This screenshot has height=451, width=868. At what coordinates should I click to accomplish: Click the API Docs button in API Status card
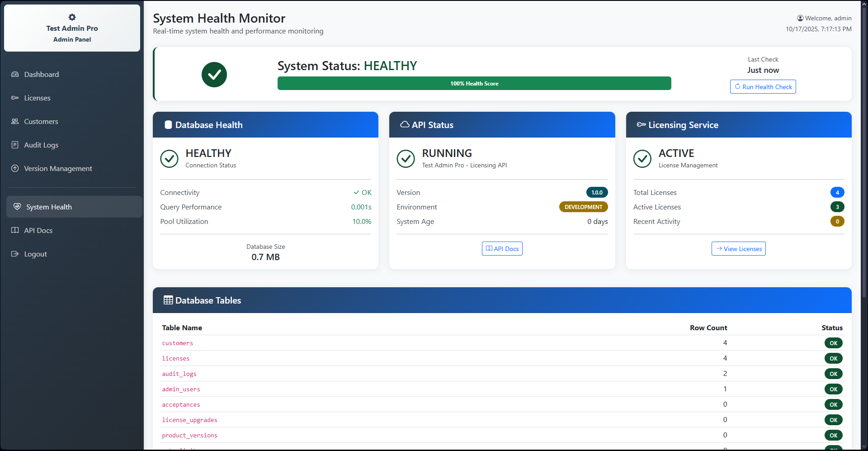[x=502, y=249]
